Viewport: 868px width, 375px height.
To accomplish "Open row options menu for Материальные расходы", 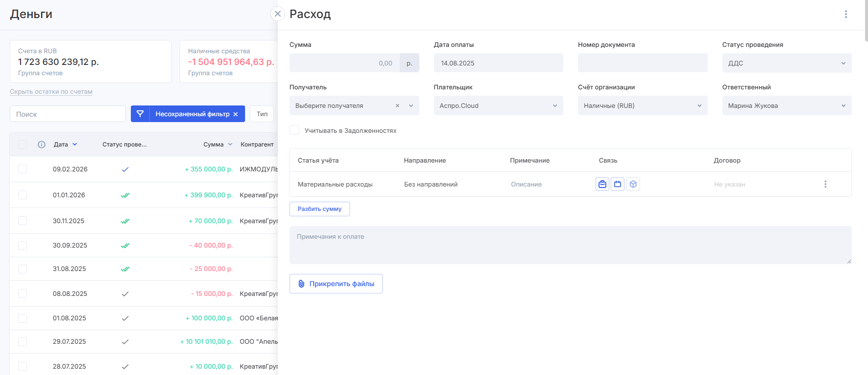I will [826, 184].
